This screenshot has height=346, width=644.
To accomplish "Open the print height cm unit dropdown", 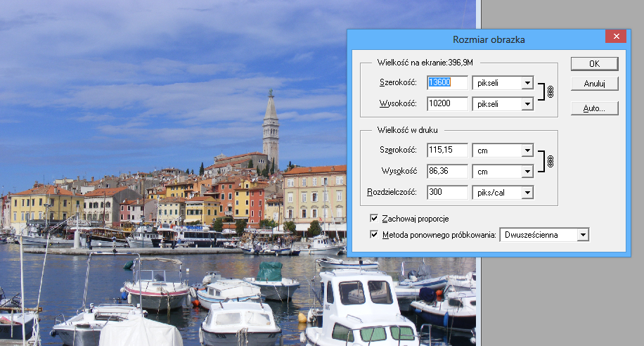I will (527, 171).
